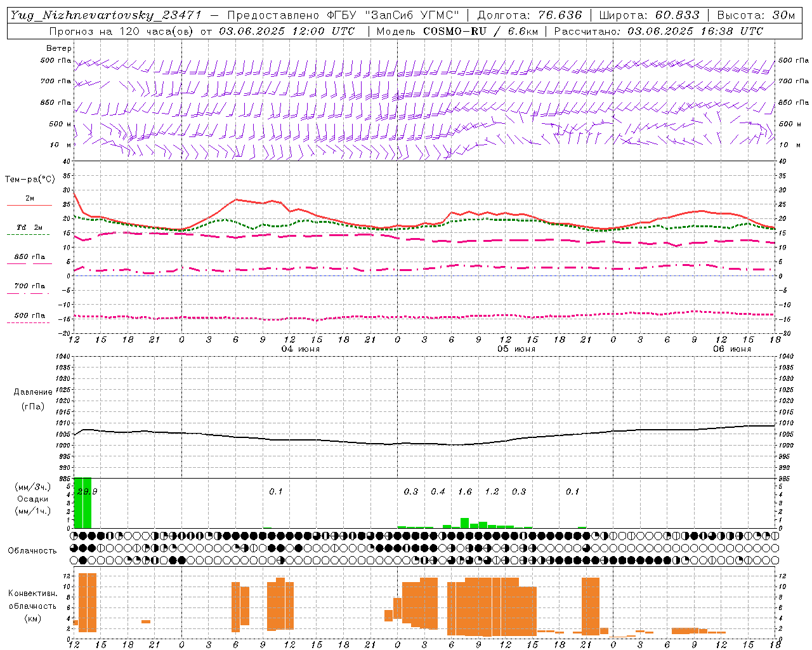Click the Модель COSMO-RU / 6.6км text
This screenshot has width=812, height=650.
[457, 31]
